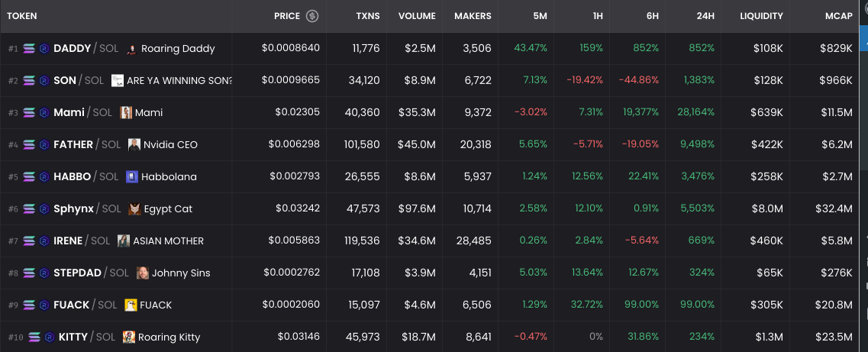Click the rank label #10
The width and height of the screenshot is (868, 352).
15,337
